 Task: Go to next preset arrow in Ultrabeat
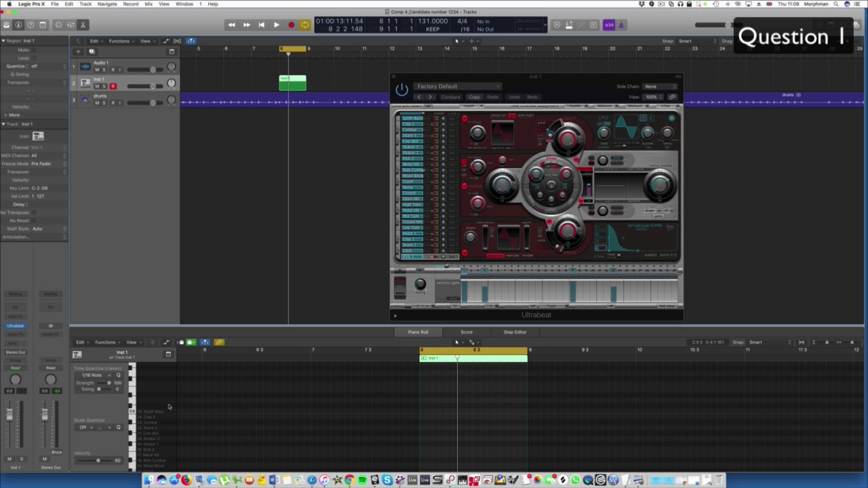pos(429,97)
